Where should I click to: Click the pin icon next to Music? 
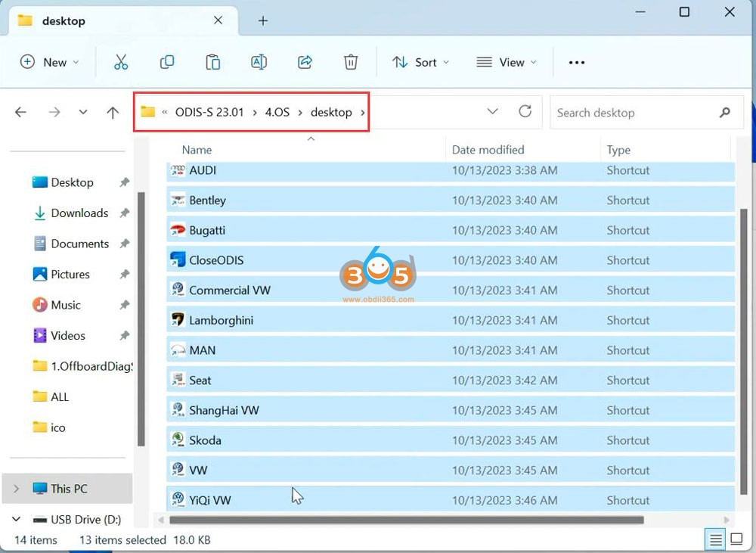[x=125, y=305]
